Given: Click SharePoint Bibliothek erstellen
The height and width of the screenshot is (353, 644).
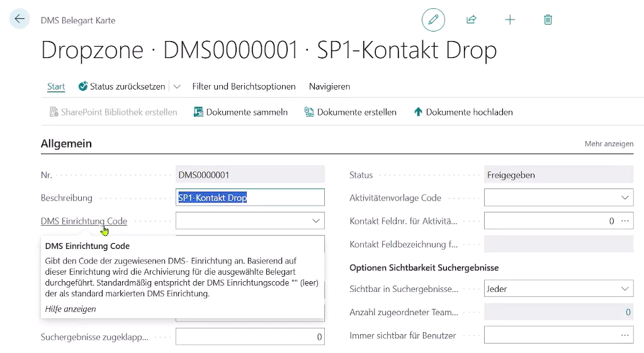Looking at the screenshot, I should [x=113, y=112].
